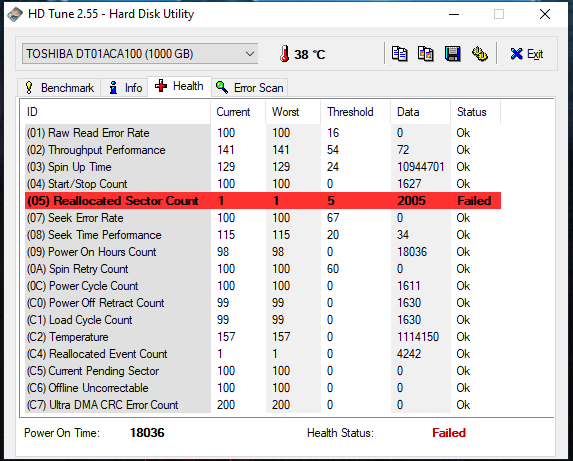This screenshot has height=461, width=573.
Task: Switch to the Benchmark tab
Action: 59,88
